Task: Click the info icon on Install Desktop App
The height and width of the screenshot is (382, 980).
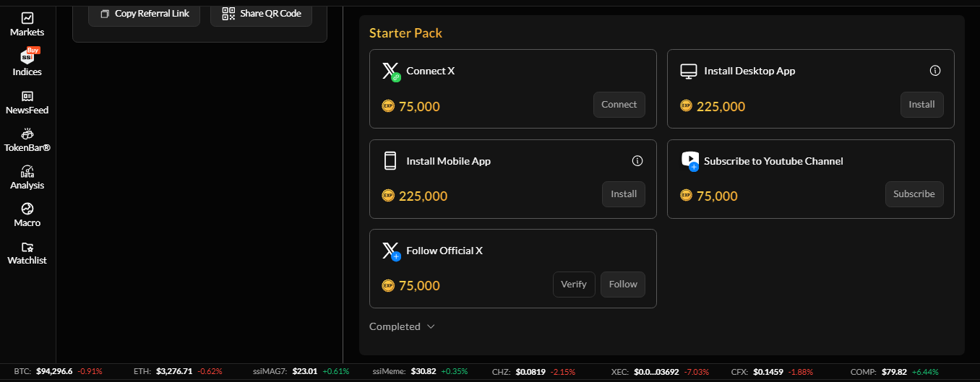Action: pos(935,71)
